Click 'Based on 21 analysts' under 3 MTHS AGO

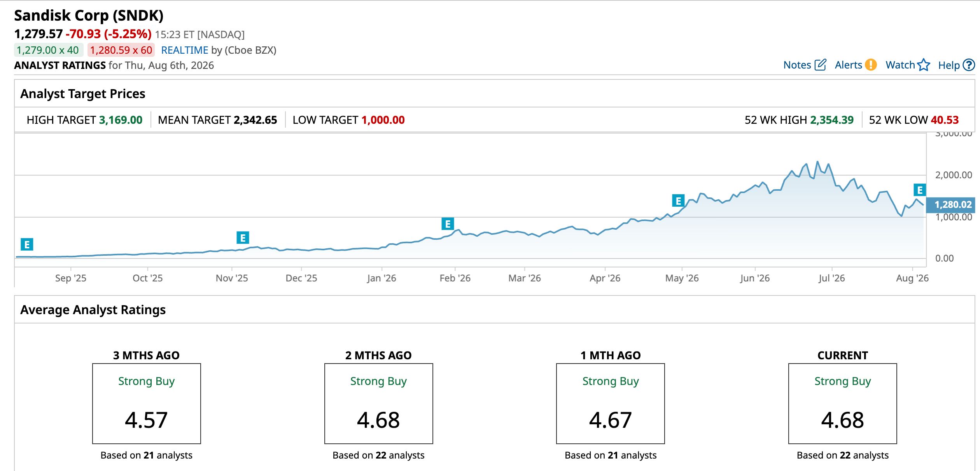point(147,455)
